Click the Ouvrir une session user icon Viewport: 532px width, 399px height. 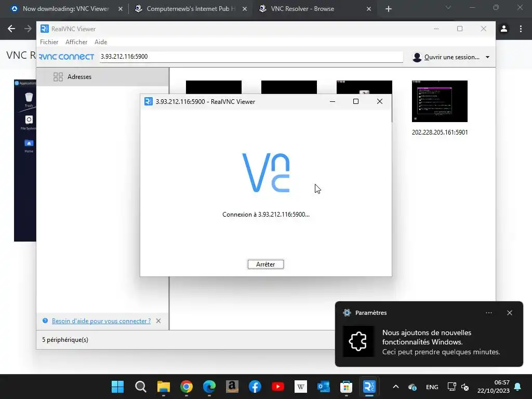[417, 57]
